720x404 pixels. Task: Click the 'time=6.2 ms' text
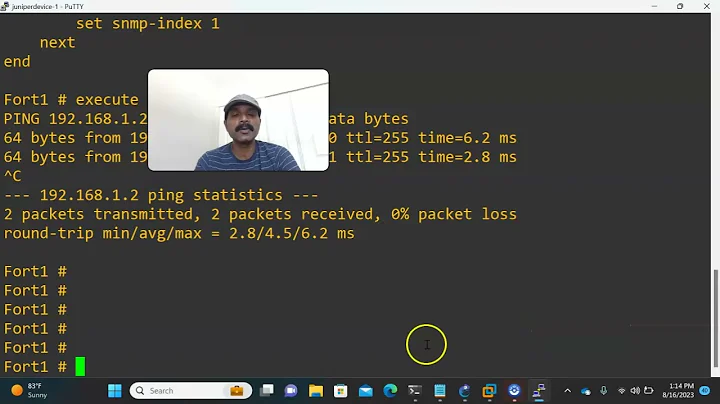coord(467,138)
